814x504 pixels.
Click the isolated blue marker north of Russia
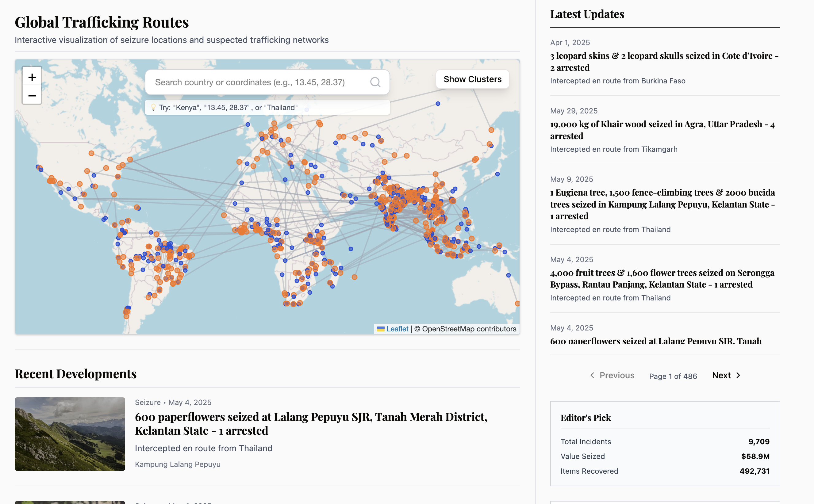pos(438,104)
